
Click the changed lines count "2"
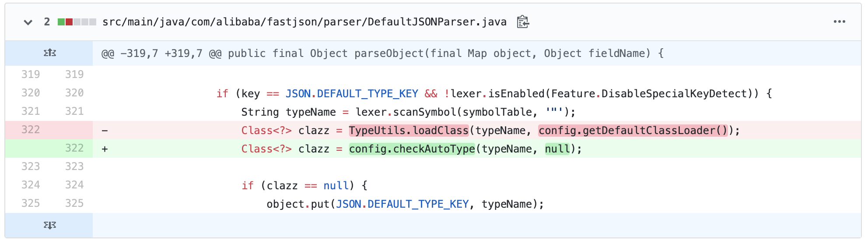pos(47,22)
